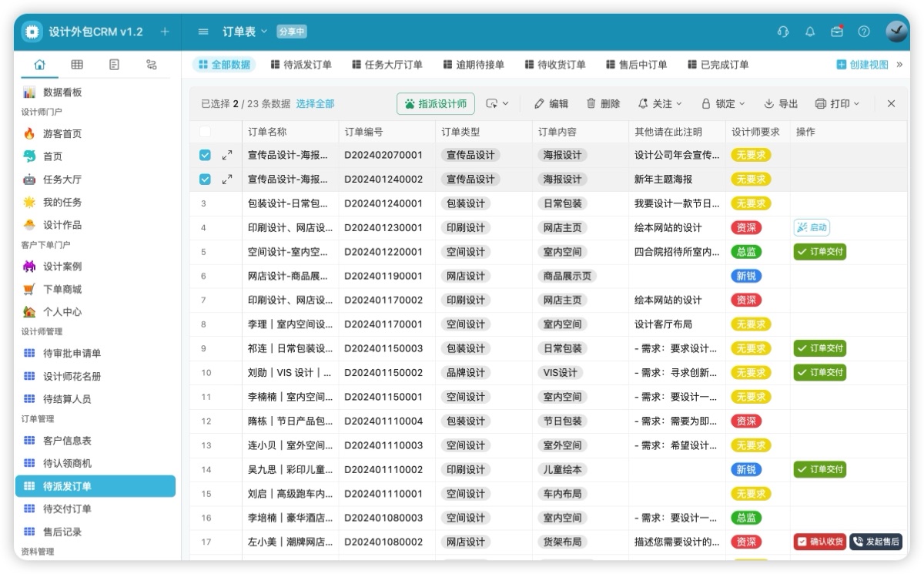Click 发起售后 button in row 17
This screenshot has height=574, width=924.
coord(875,542)
